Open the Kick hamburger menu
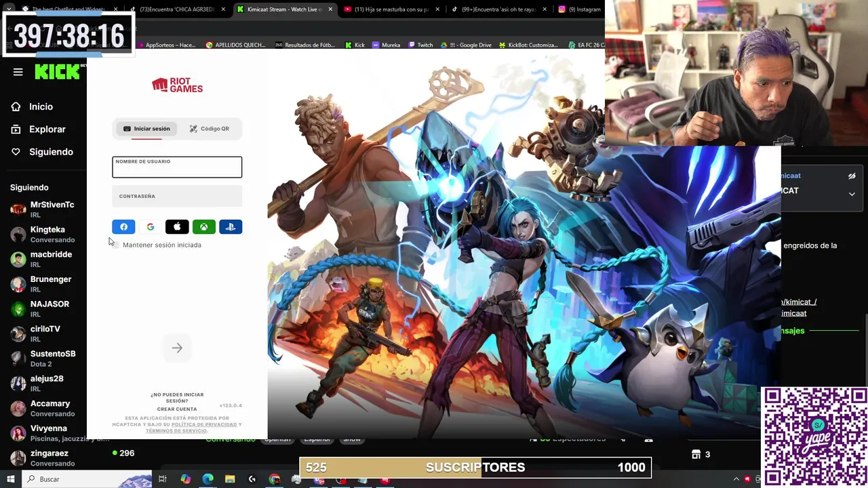Image resolution: width=868 pixels, height=488 pixels. tap(18, 72)
